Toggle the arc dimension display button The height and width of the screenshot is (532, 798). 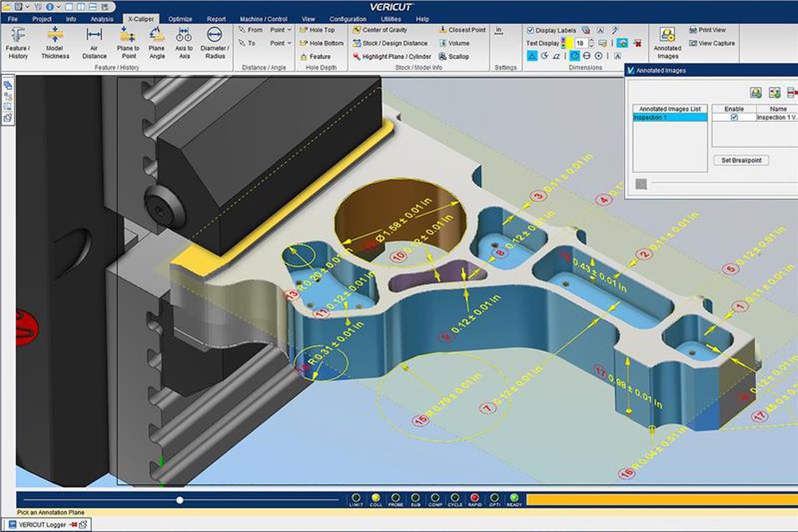point(544,56)
